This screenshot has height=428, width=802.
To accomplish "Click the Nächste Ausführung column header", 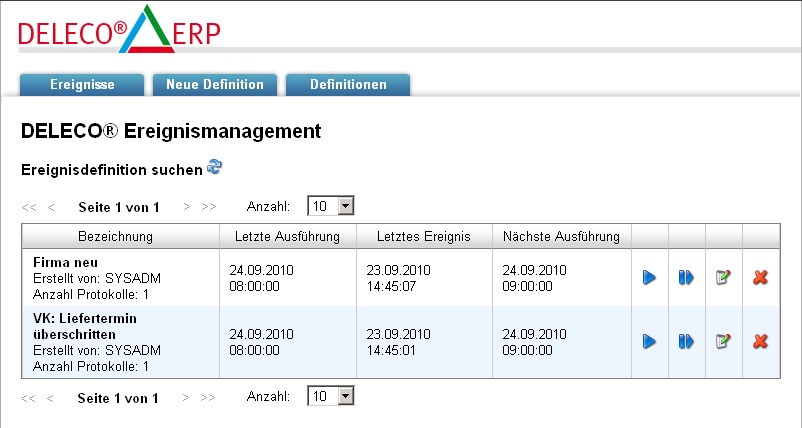I will point(561,237).
